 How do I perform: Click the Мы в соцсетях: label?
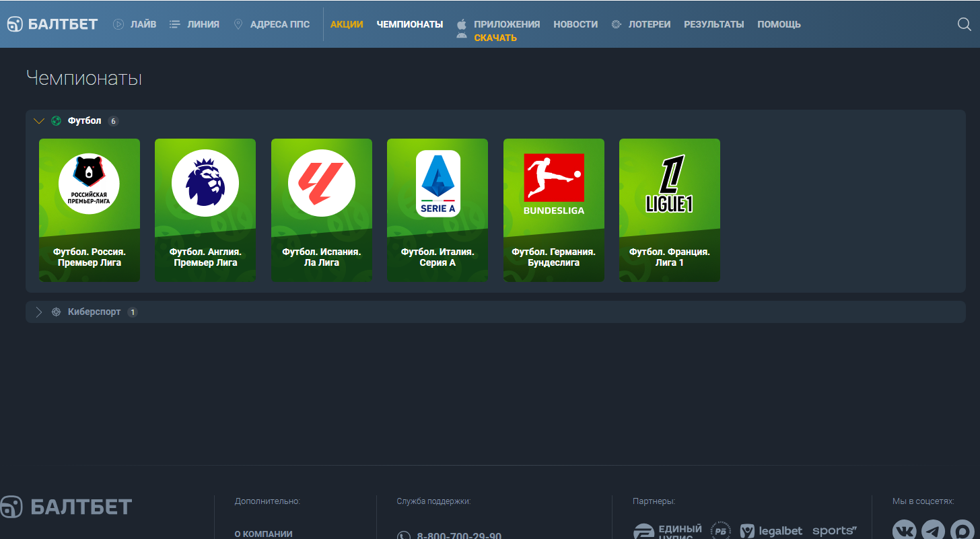tap(923, 501)
